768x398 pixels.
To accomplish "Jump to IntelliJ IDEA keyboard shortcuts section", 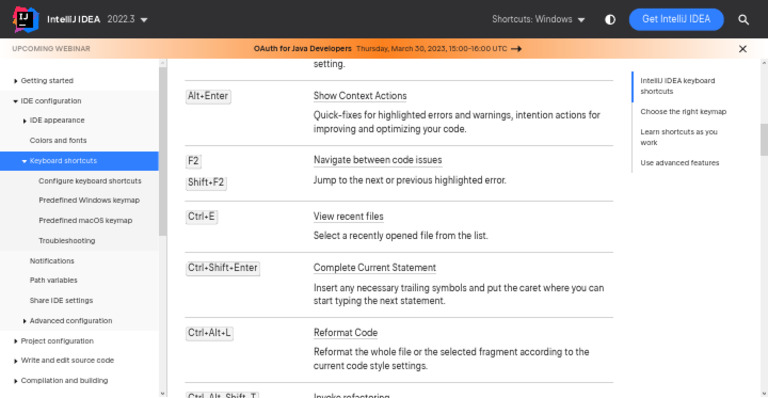I will pos(677,86).
